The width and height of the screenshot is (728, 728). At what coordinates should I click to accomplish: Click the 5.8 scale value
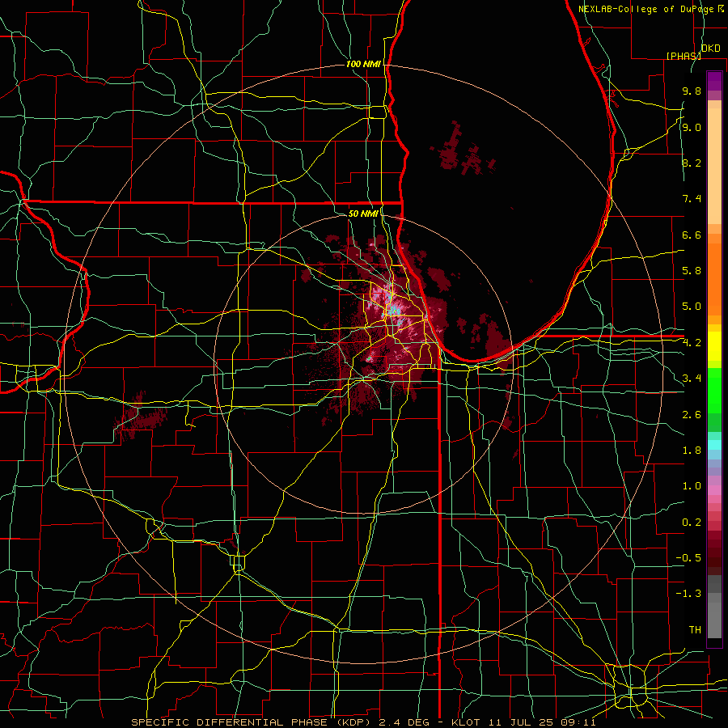[x=692, y=271]
